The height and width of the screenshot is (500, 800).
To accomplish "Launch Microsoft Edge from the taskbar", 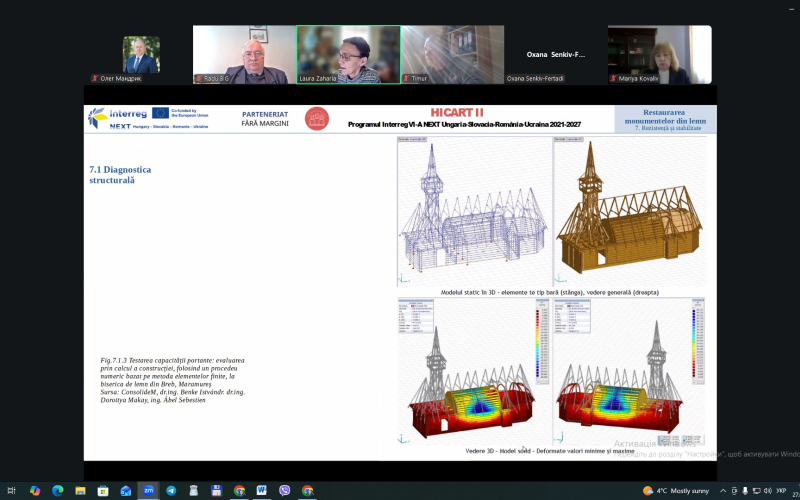I will (57, 490).
